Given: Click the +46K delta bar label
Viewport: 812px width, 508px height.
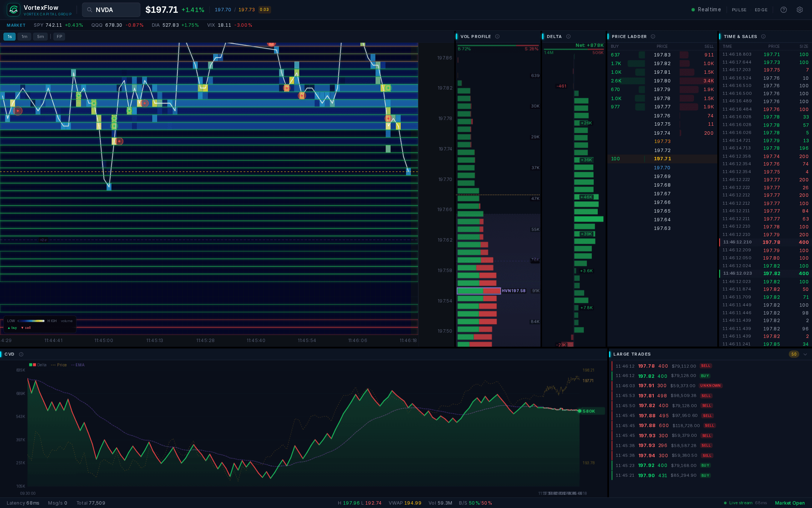Looking at the screenshot, I should pos(586,197).
